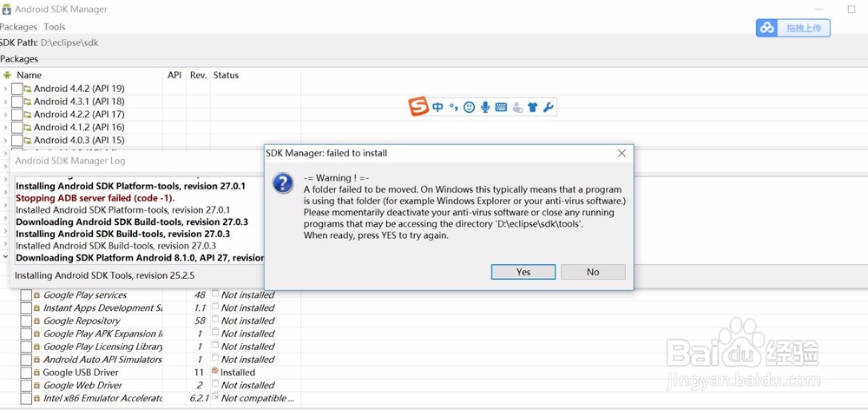
Task: Click the user account icon in IME bar
Action: (517, 108)
